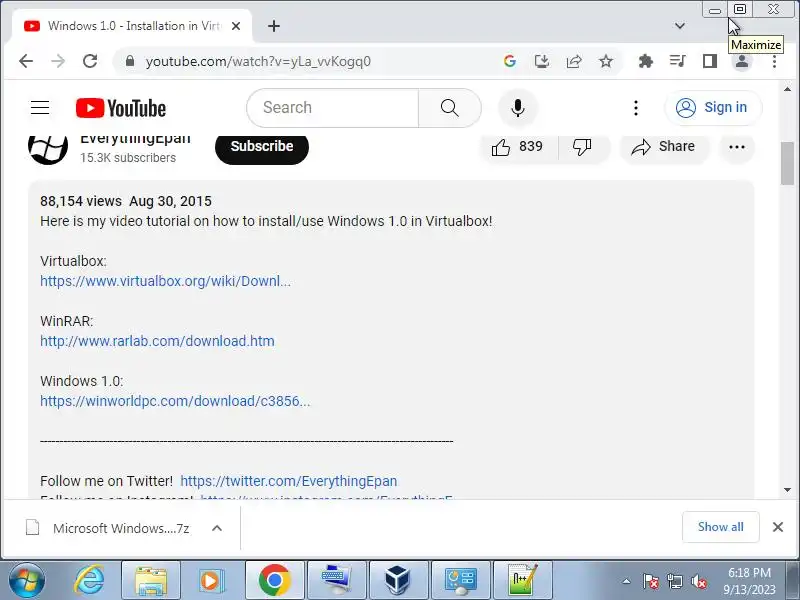Click the 15.3K subscribers text
Screen dimensions: 800x600
click(128, 158)
